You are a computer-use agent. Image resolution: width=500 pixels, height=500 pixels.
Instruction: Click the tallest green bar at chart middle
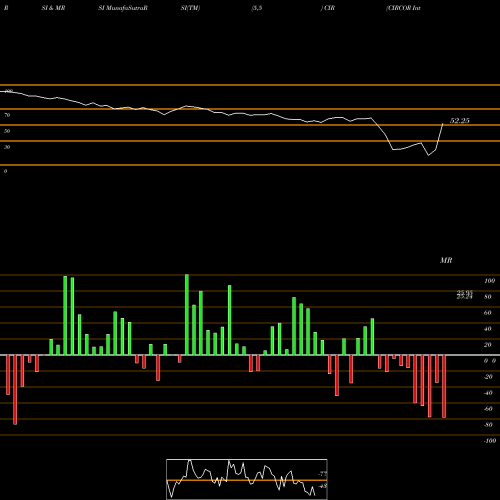click(x=187, y=315)
